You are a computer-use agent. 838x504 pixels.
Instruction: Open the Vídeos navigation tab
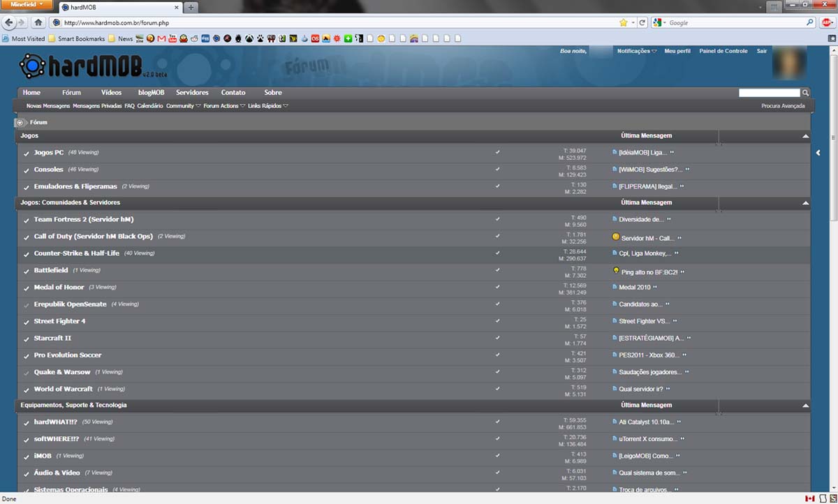click(x=111, y=92)
